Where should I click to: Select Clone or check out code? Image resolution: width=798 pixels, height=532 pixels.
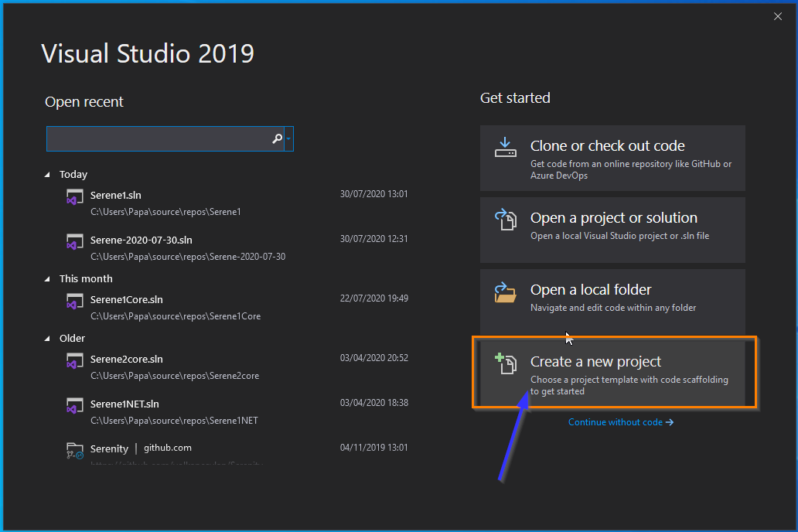point(612,159)
